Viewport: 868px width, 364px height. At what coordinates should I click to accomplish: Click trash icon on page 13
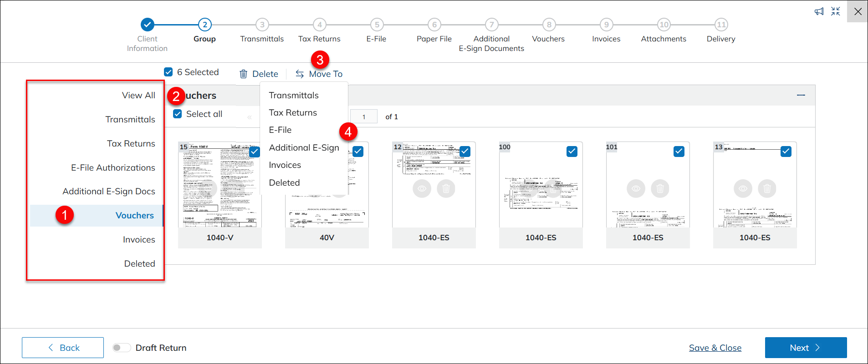point(767,188)
